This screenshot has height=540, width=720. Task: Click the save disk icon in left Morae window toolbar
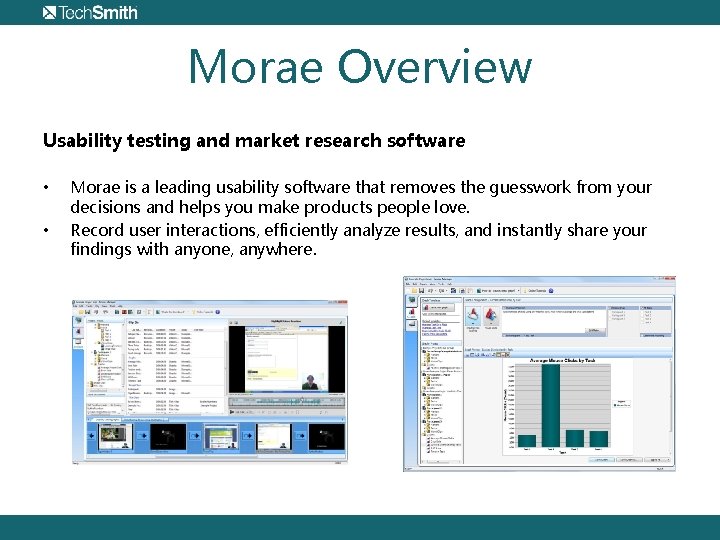click(x=88, y=312)
